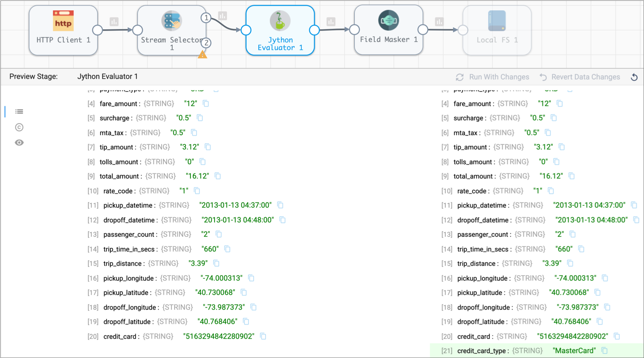Switch to list view in preview sidebar

coord(19,112)
